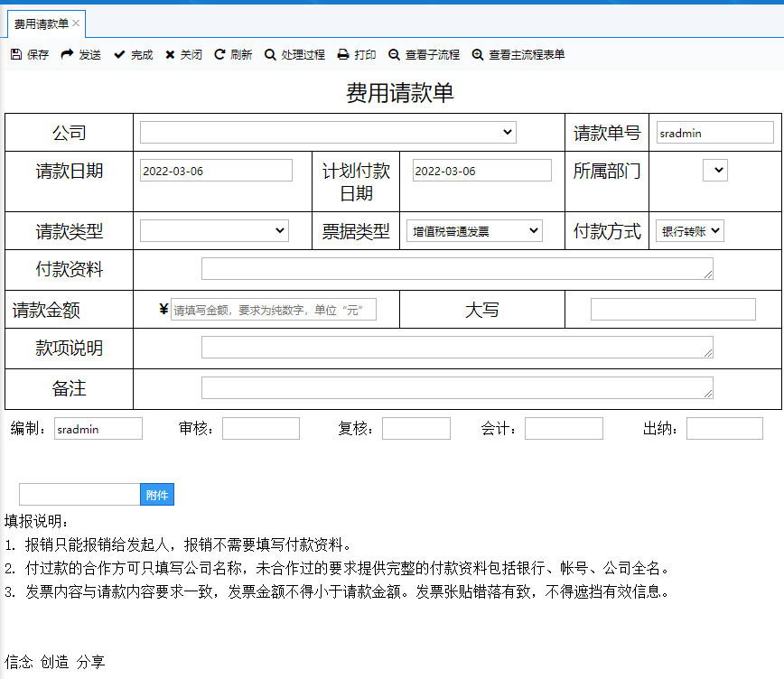This screenshot has width=784, height=679.
Task: Click the refresh (刷新) circular arrow icon
Action: [219, 54]
